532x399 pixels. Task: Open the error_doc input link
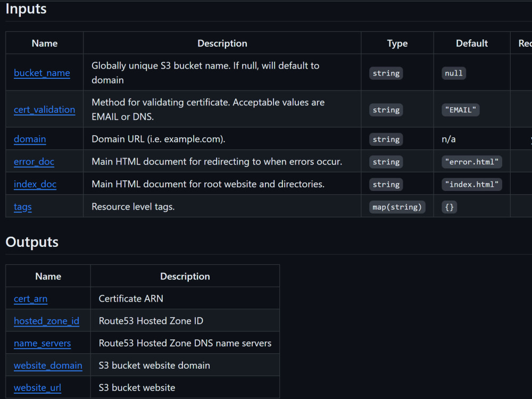pos(34,161)
